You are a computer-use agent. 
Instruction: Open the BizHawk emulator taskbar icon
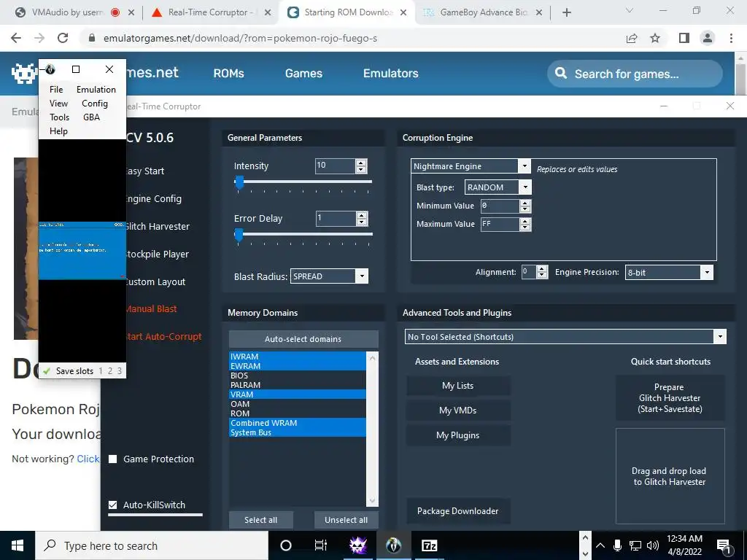coord(393,545)
